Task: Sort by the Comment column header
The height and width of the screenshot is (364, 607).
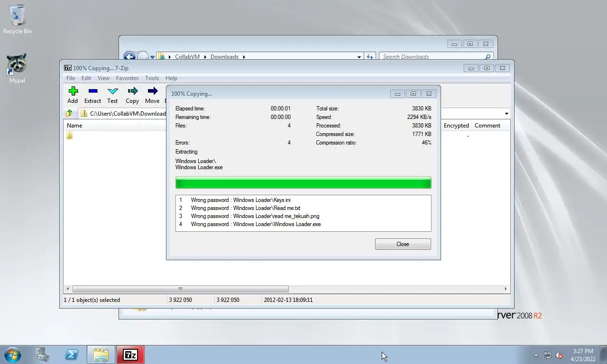Action: [x=487, y=126]
